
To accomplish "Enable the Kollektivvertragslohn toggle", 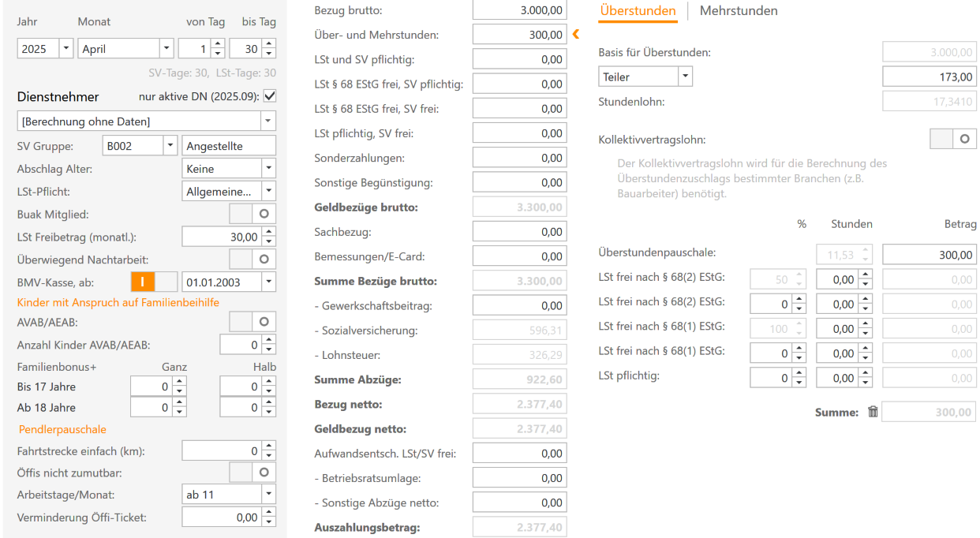I will [953, 140].
